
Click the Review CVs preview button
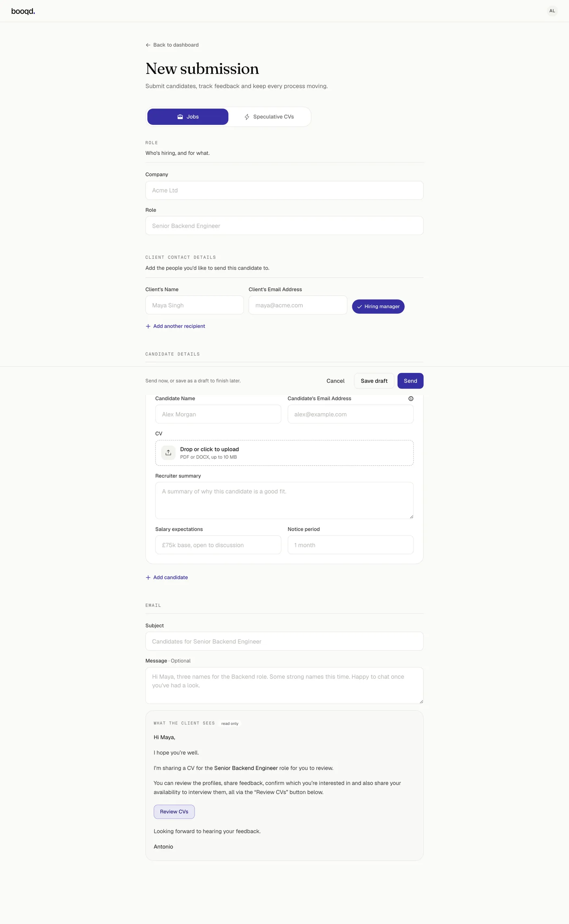tap(174, 812)
